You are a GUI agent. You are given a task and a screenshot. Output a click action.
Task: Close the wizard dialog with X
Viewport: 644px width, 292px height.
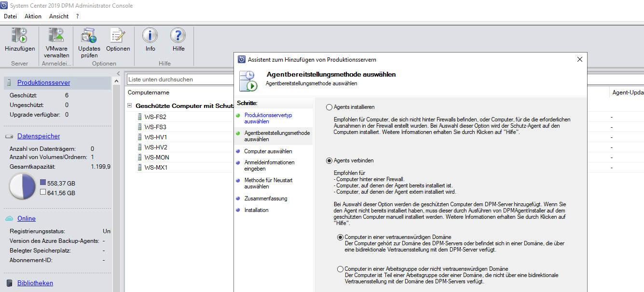tap(579, 59)
